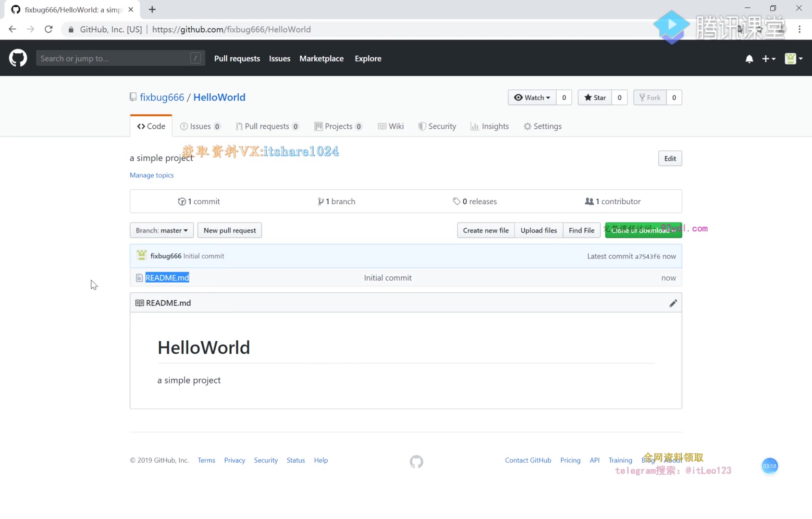The image size is (812, 519).
Task: Reload the page with refresh icon
Action: (x=49, y=29)
